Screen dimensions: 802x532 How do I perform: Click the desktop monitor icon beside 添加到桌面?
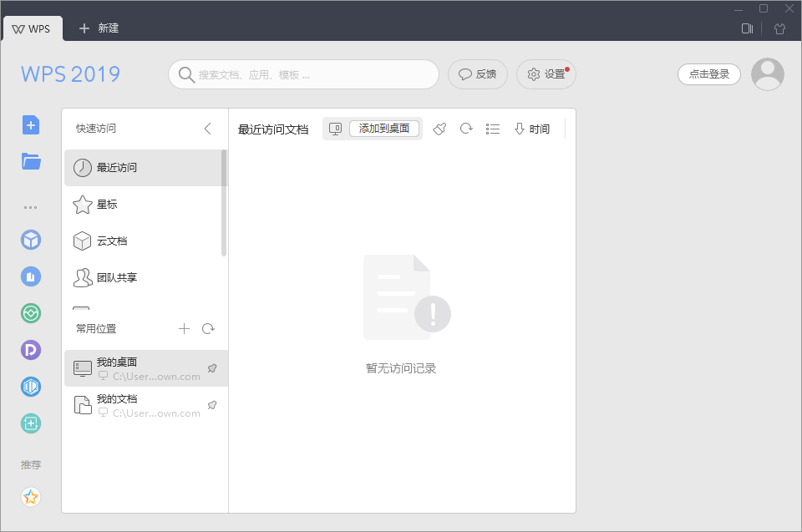(x=336, y=129)
